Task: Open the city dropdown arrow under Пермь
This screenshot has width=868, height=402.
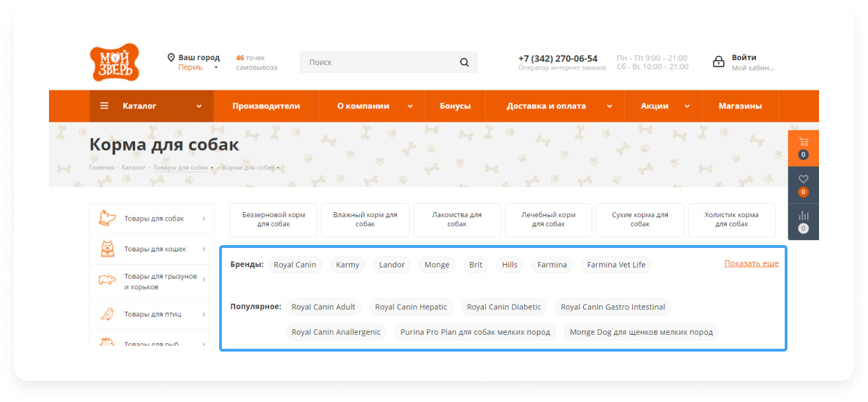Action: 216,68
